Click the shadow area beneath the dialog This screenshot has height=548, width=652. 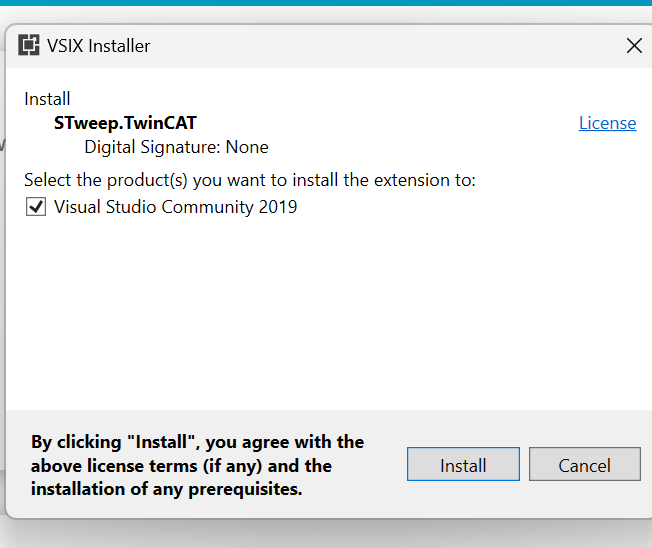(326, 534)
